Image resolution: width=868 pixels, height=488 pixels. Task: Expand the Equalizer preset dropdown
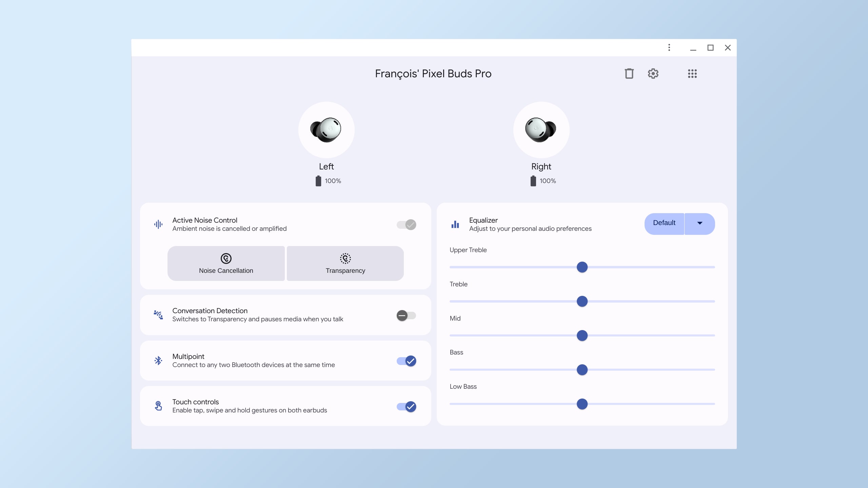(699, 223)
